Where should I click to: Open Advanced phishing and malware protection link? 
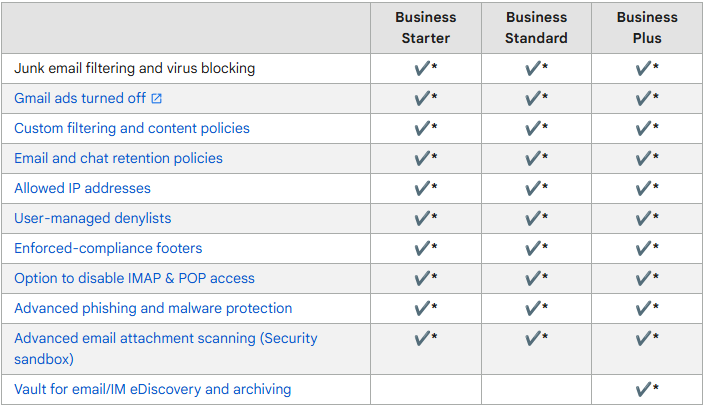click(x=153, y=308)
